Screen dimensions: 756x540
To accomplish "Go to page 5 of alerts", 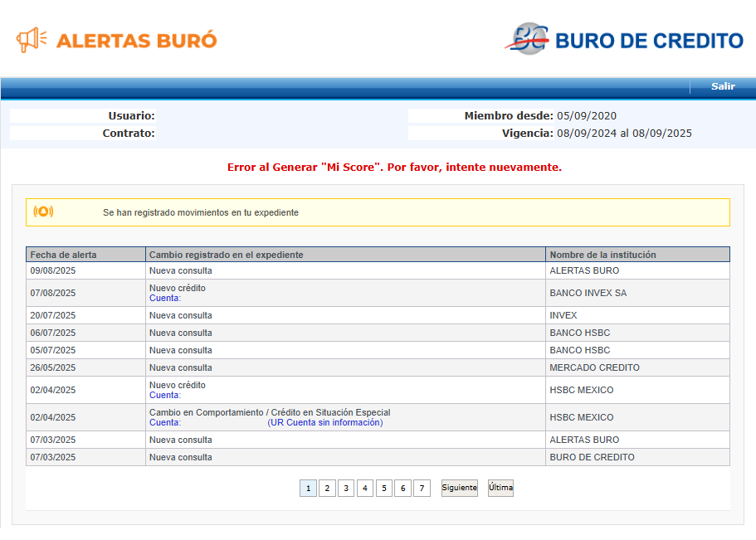I will [383, 488].
